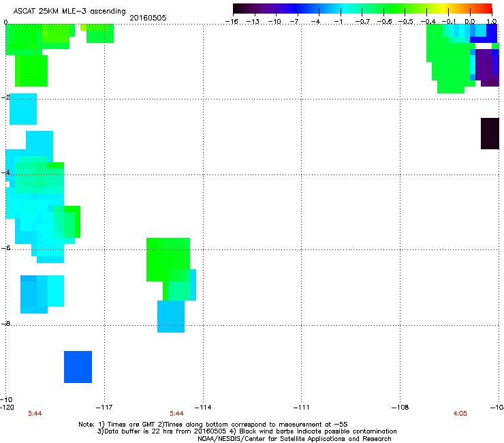Click the -120 longitude axis label

coord(7,408)
